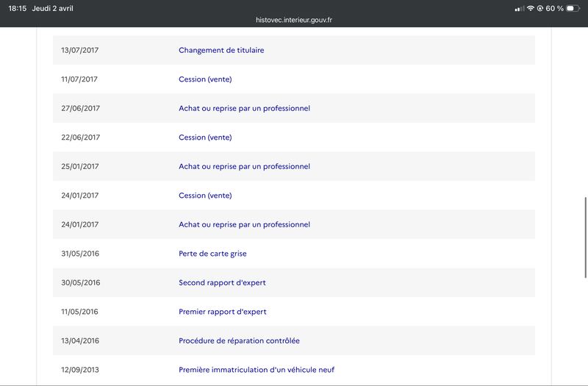Select the date 11/05/2016

(x=79, y=312)
